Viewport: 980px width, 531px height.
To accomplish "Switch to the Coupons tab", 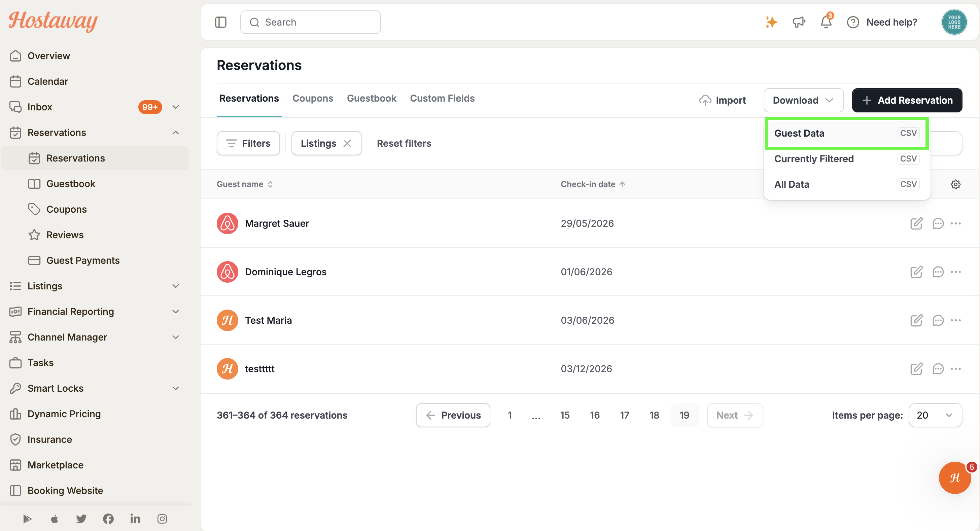I will 313,98.
